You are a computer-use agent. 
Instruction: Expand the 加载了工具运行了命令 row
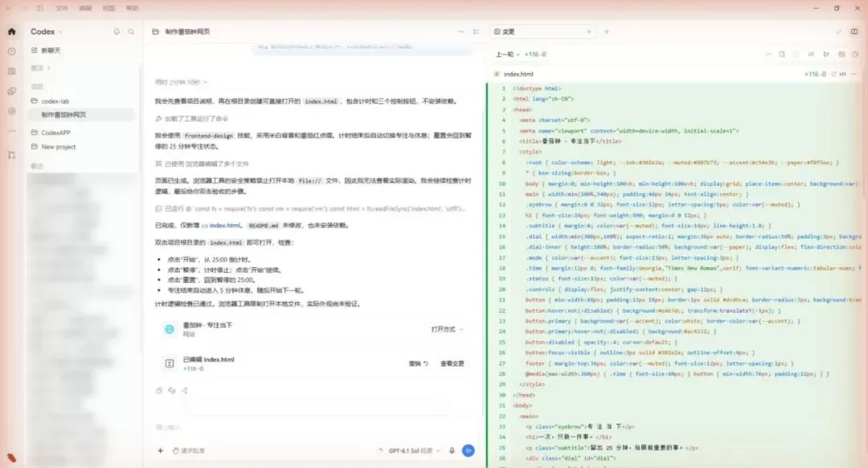point(191,118)
